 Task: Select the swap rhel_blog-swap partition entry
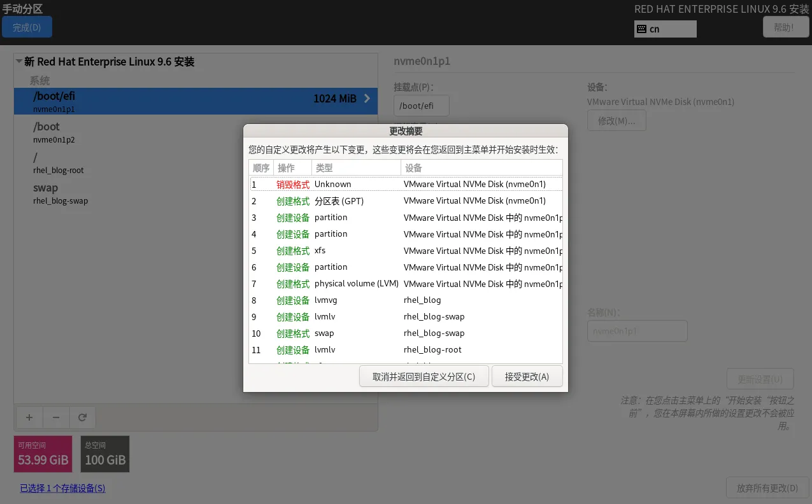[x=196, y=193]
